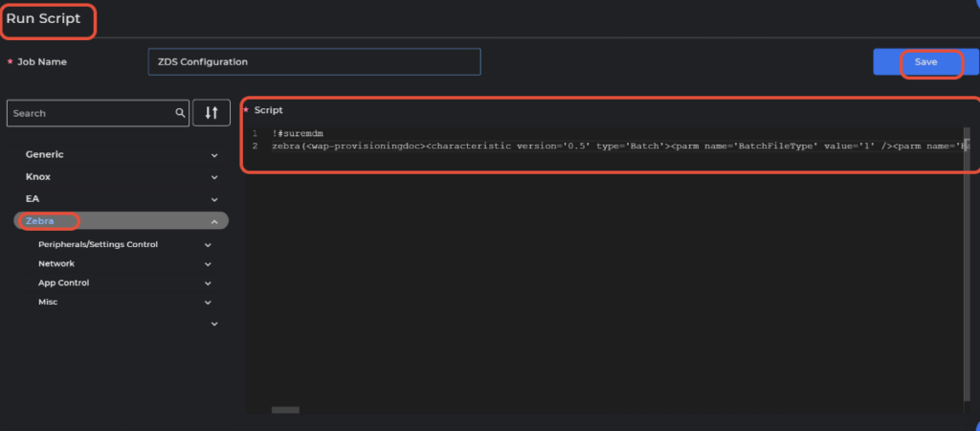
Task: Click the sort arrows button beside search
Action: tap(211, 113)
